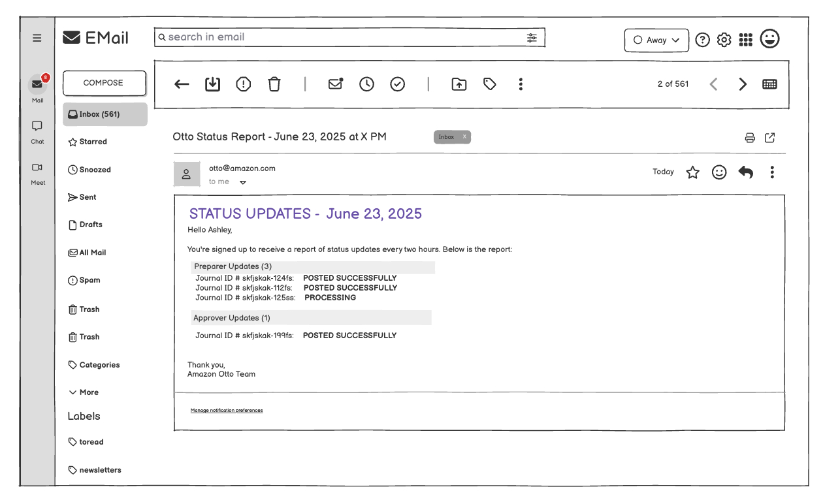
Task: Expand More in the sidebar
Action: click(84, 392)
